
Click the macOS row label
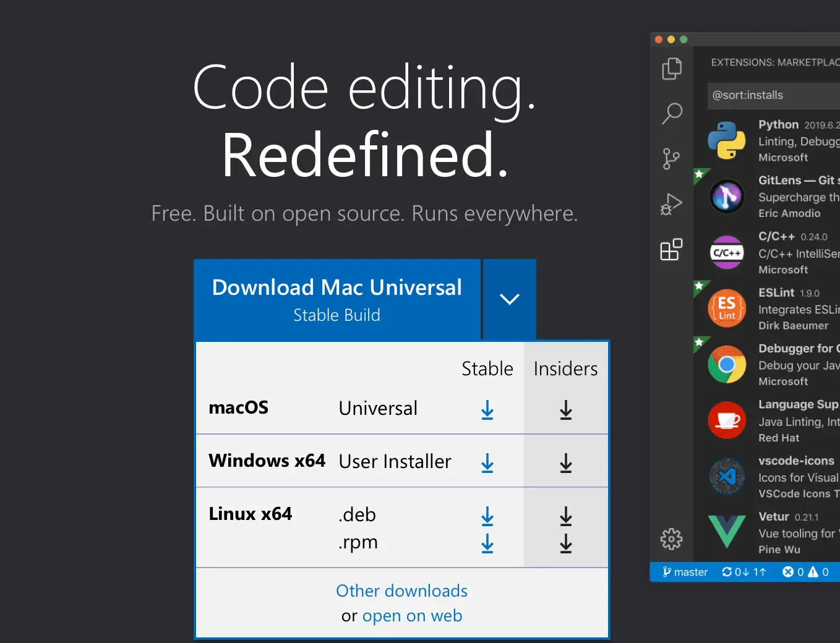coord(239,407)
